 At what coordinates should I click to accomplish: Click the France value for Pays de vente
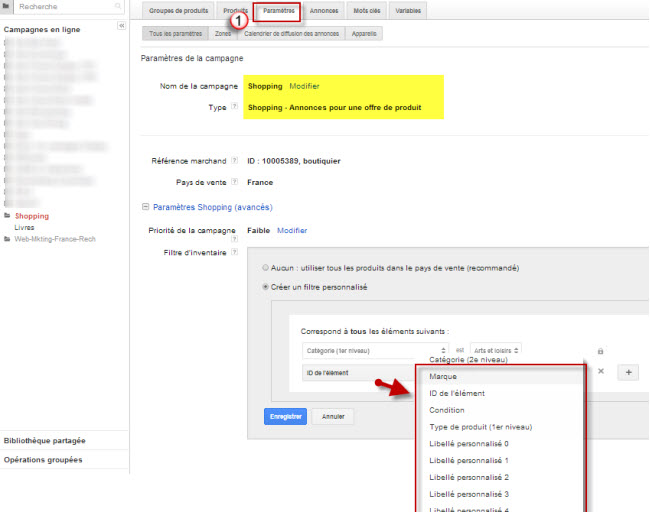coord(260,182)
